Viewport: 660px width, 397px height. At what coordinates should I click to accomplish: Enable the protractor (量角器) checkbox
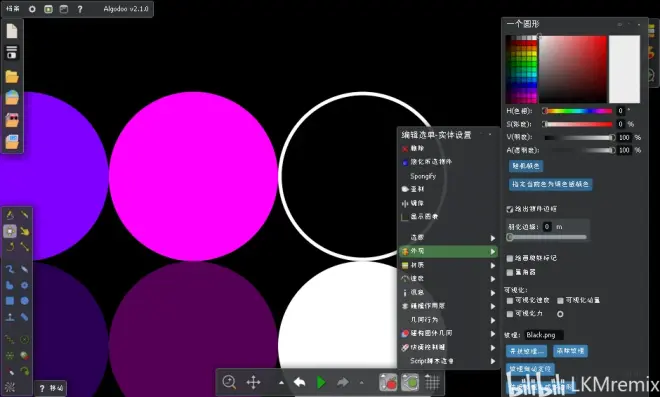pyautogui.click(x=510, y=272)
